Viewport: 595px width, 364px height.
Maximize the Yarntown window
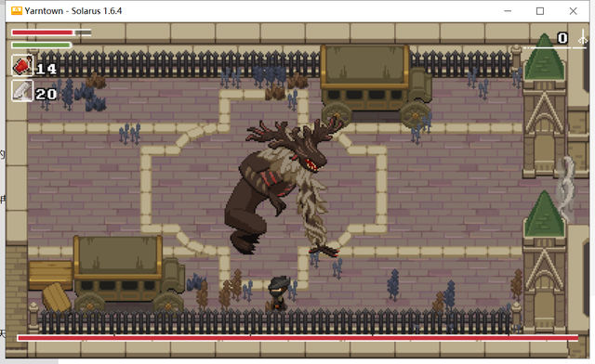tap(540, 11)
